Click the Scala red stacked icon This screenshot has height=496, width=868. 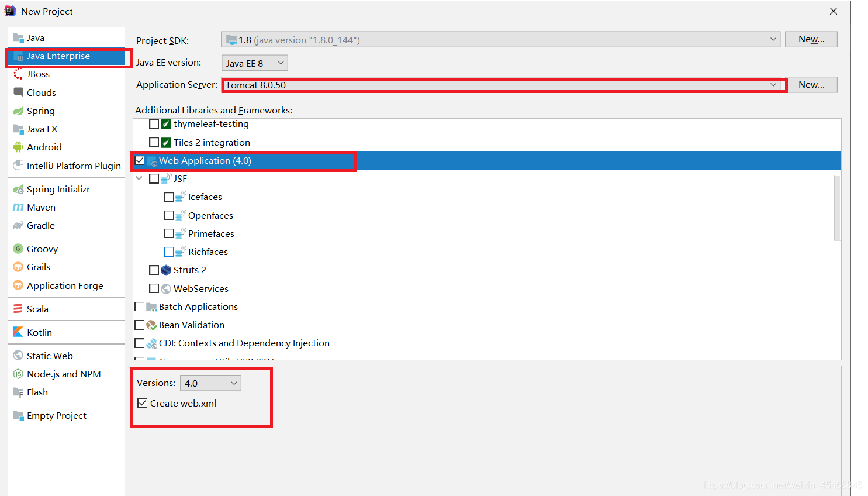pos(18,309)
